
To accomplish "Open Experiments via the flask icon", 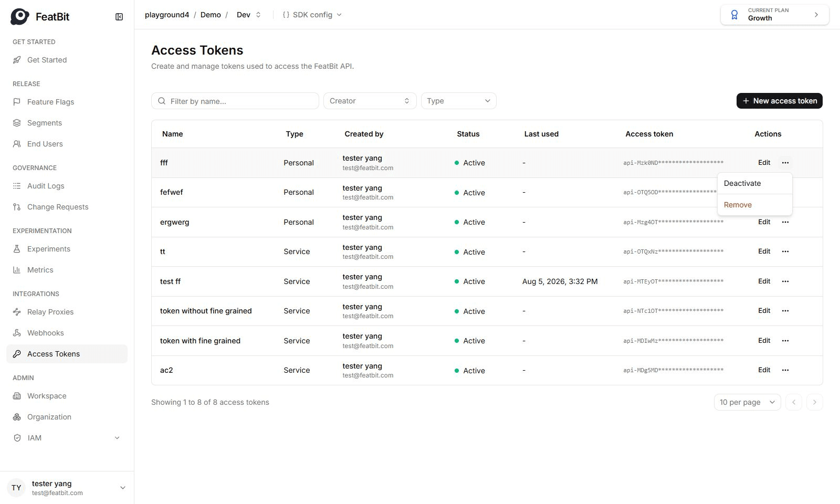I will pyautogui.click(x=17, y=249).
